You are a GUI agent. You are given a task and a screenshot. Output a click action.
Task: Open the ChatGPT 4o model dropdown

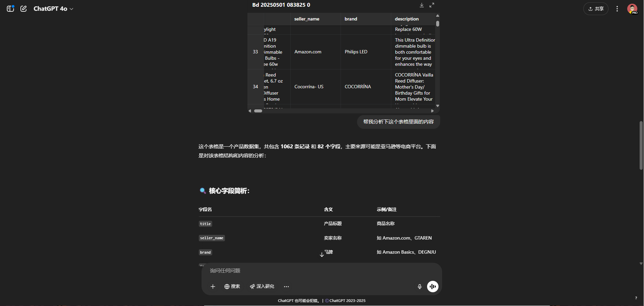[53, 9]
